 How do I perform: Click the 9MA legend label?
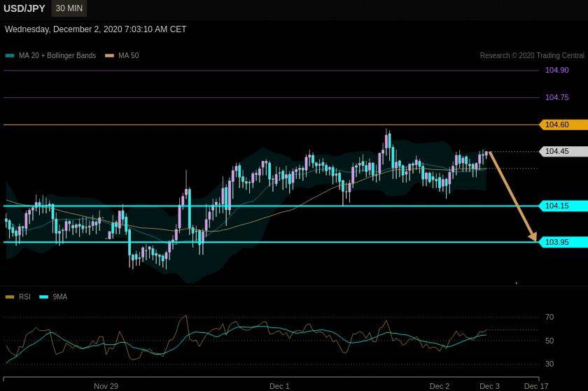(x=60, y=297)
